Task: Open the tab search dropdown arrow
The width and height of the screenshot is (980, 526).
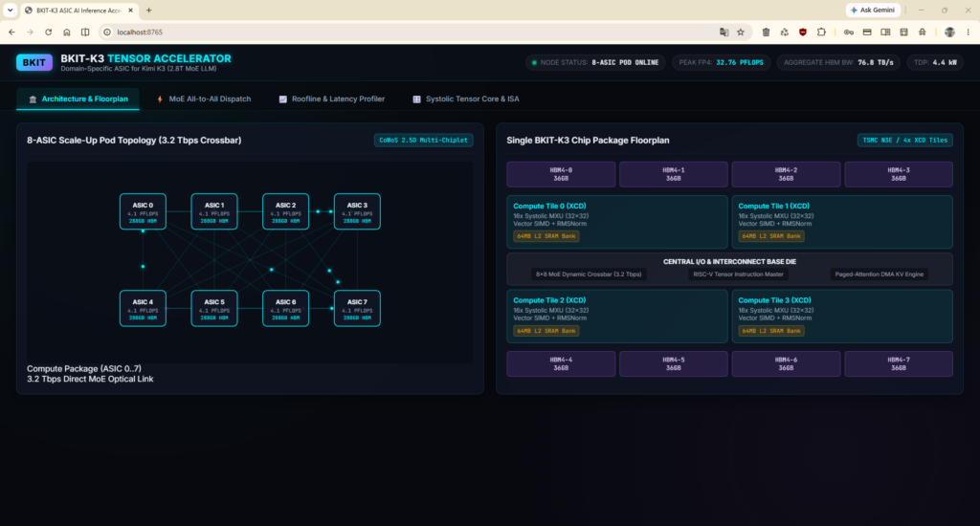Action: (x=10, y=10)
